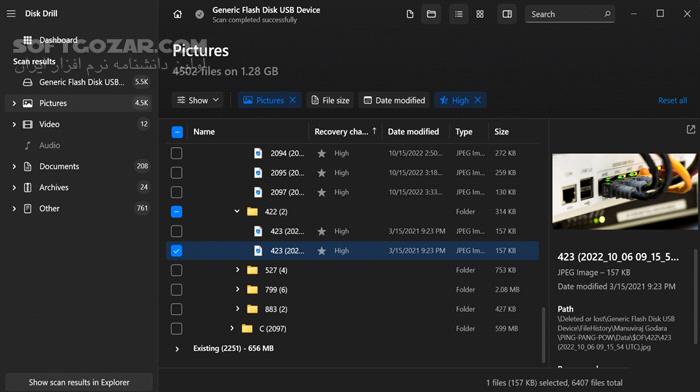Screen dimensions: 700x392
Task: Click Reset all filters link
Action: pos(672,100)
